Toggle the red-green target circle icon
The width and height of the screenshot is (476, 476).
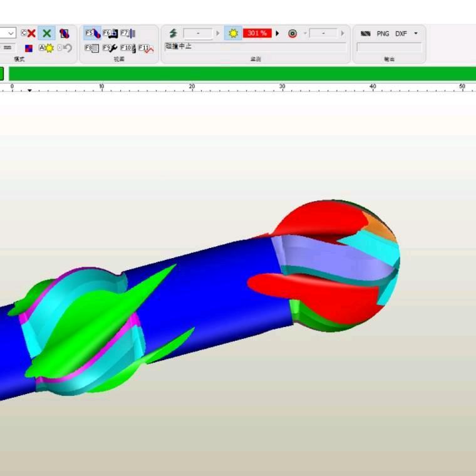[292, 33]
